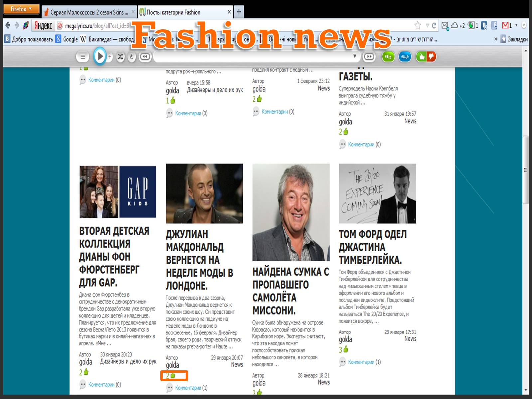Screen dimensions: 532x399
Task: Expand the Gmail notifier dropdown arrow
Action: click(x=516, y=25)
